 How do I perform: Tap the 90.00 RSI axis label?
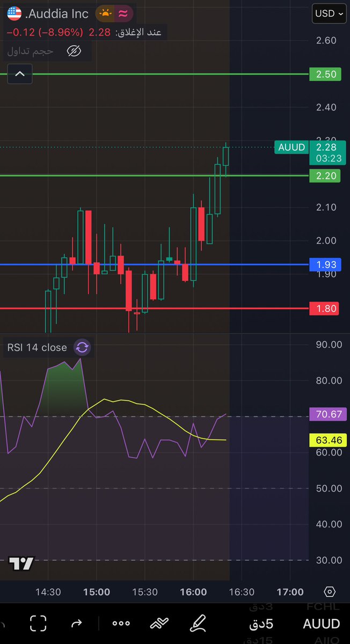(329, 344)
